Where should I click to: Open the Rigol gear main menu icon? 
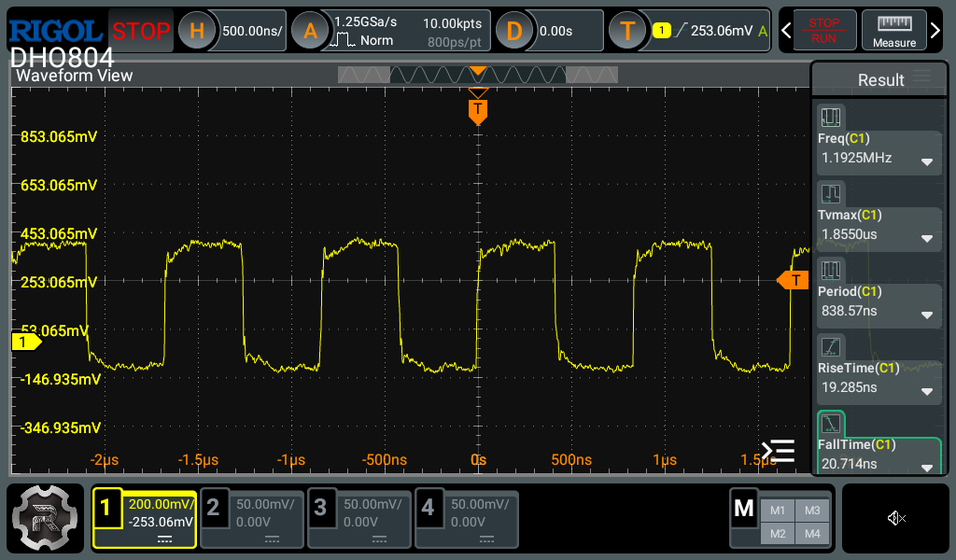(45, 519)
